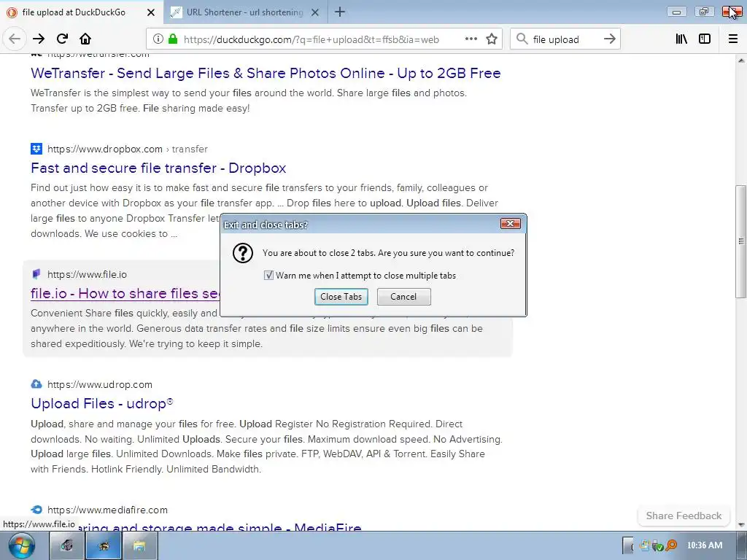Show site information icon in address bar

pyautogui.click(x=158, y=39)
